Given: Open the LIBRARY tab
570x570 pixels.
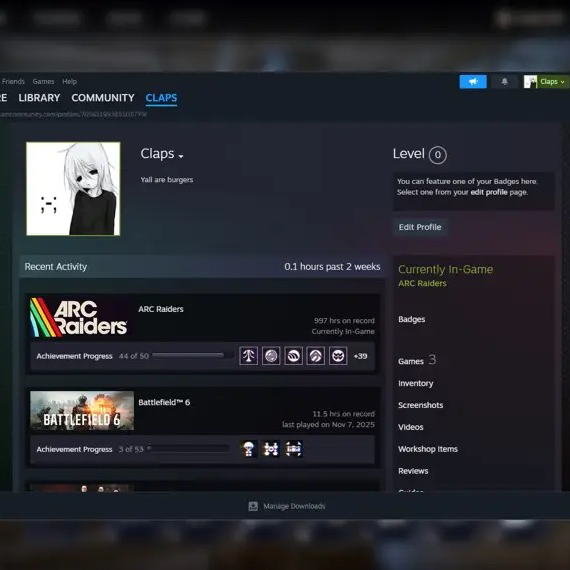Looking at the screenshot, I should [39, 98].
